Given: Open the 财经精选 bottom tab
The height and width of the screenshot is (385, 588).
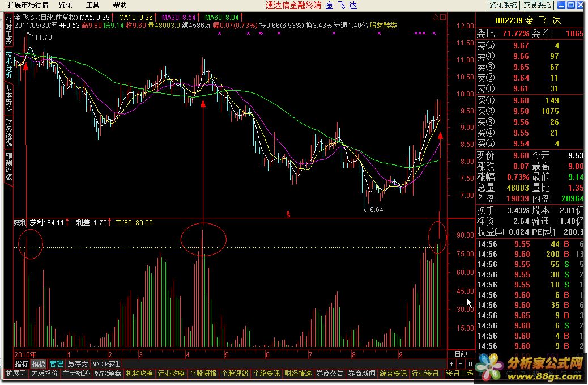Looking at the screenshot, I should (298, 373).
